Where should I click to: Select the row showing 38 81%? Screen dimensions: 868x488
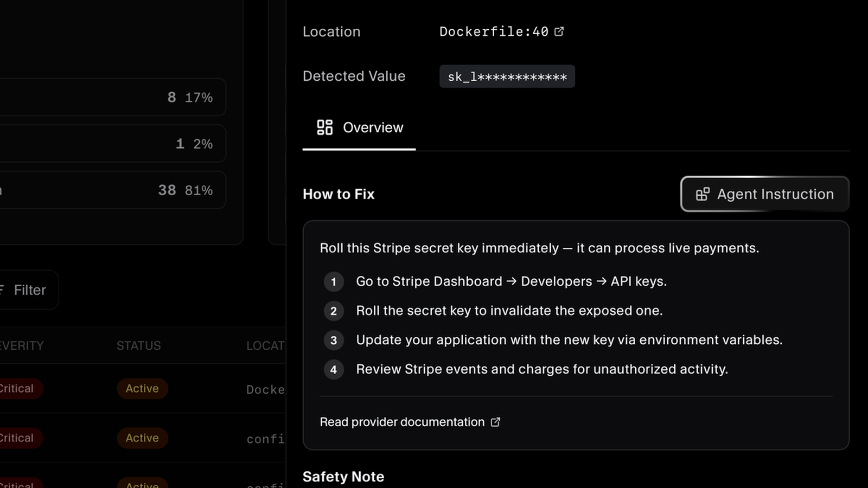[113, 190]
